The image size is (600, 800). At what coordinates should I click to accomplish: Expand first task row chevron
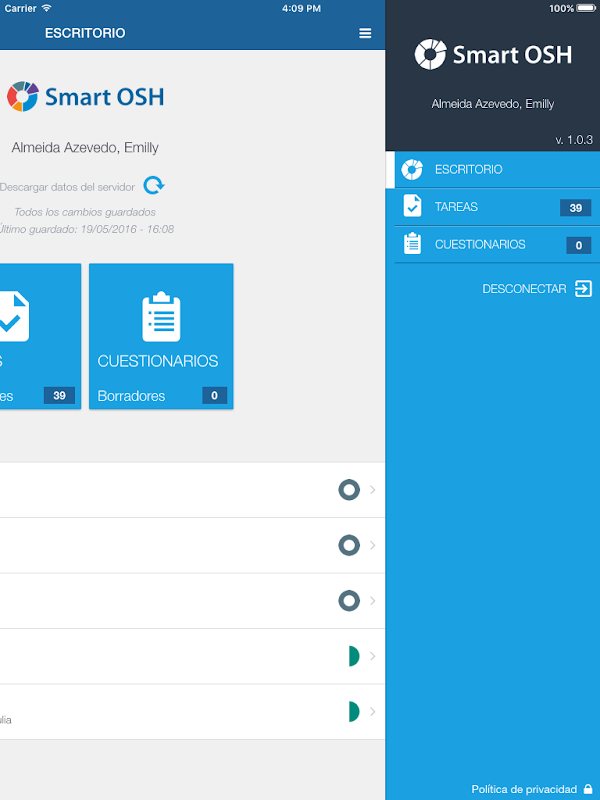coord(372,490)
